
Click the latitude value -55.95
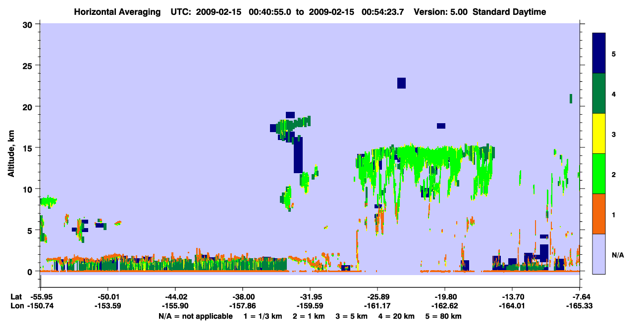pyautogui.click(x=40, y=296)
